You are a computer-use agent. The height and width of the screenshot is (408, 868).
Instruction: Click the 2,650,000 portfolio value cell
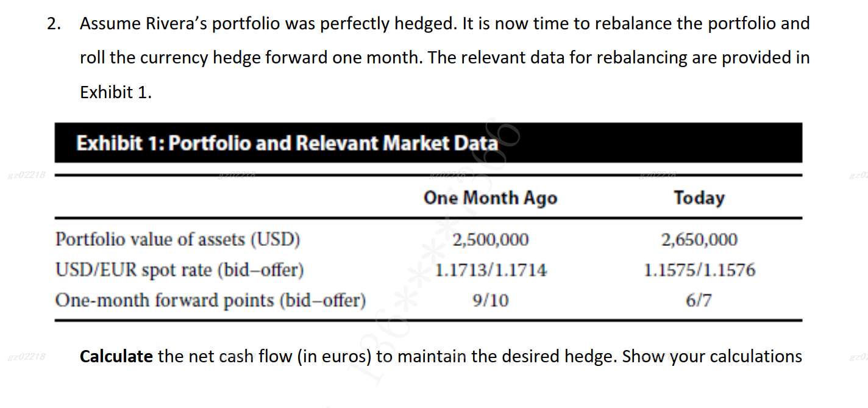point(699,240)
